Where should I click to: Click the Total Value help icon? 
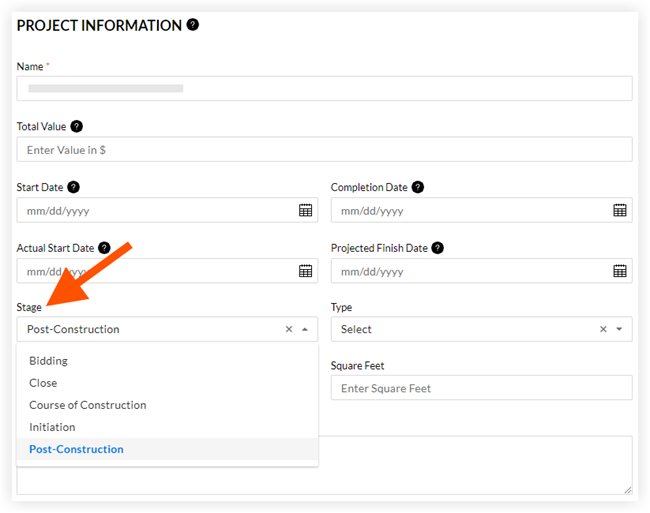coord(77,127)
